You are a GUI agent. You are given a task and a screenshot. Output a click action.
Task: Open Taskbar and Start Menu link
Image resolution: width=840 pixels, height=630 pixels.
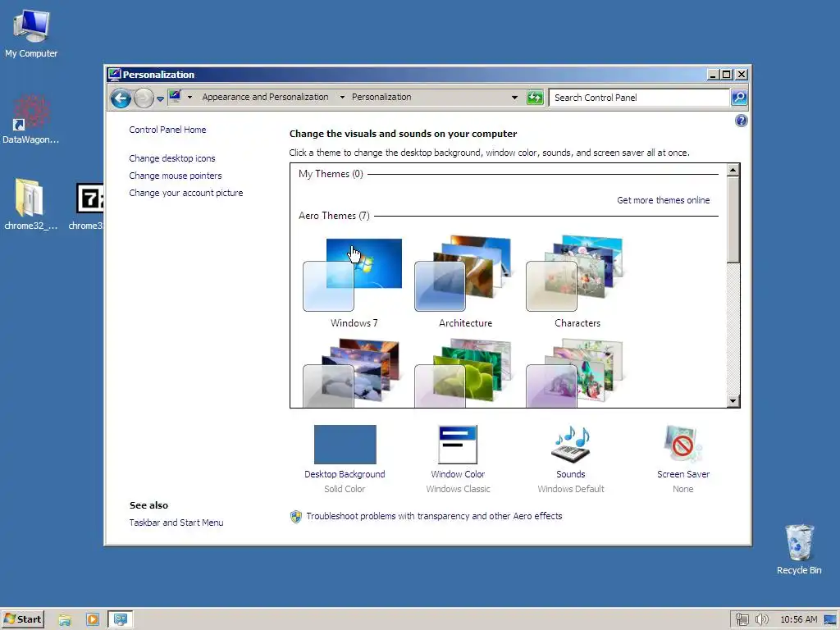tap(176, 523)
